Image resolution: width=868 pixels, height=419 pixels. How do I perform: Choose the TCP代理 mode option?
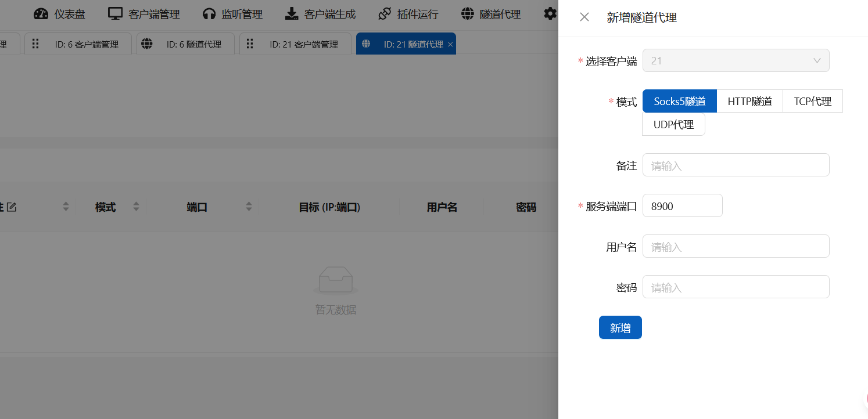[x=812, y=102]
